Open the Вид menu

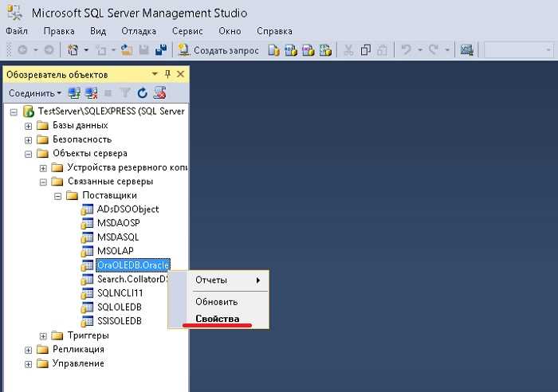click(98, 31)
